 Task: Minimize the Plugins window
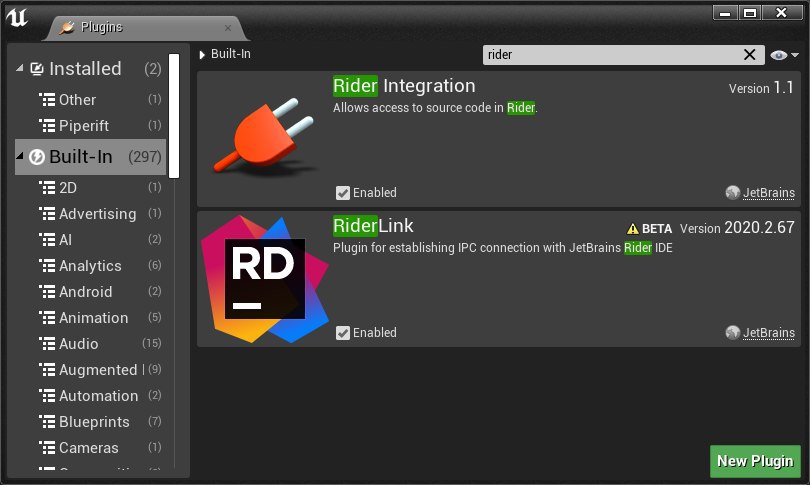click(x=725, y=12)
